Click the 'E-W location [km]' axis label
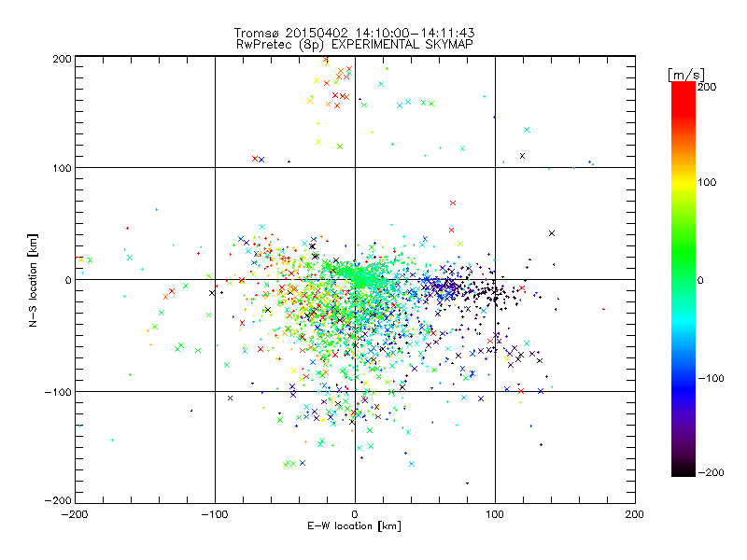 point(354,526)
